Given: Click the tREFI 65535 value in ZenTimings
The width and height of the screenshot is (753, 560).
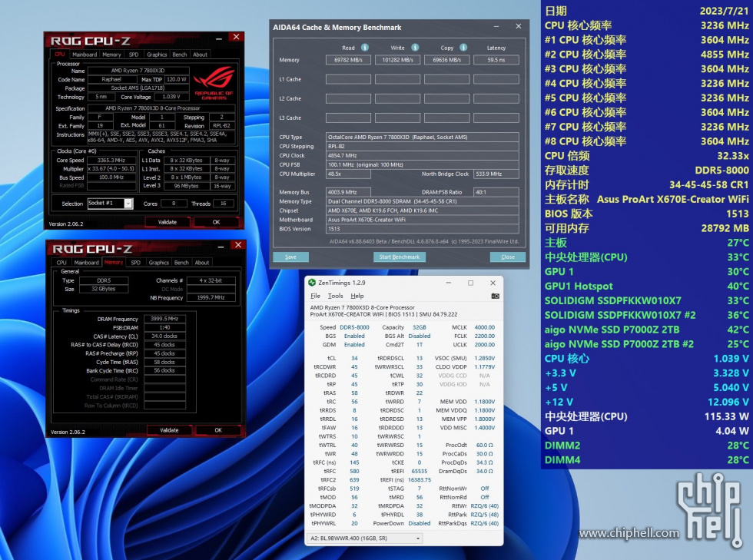Looking at the screenshot, I should [x=420, y=471].
